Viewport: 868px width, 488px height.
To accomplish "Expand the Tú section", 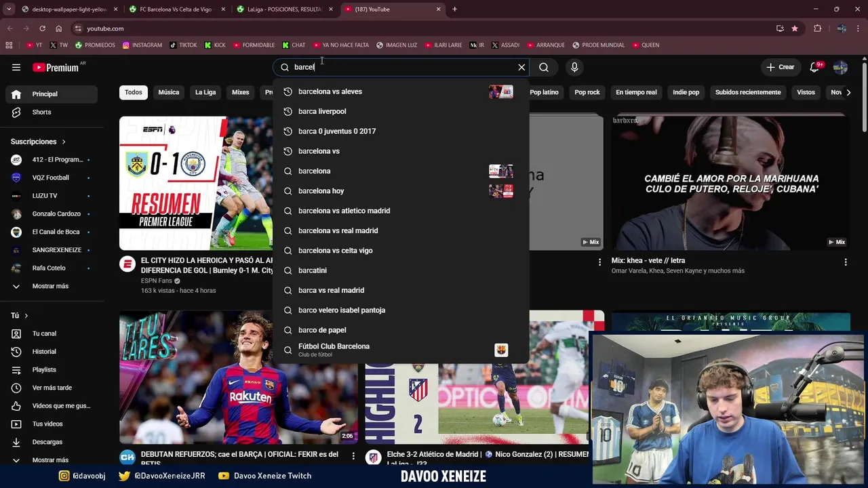I will [19, 316].
